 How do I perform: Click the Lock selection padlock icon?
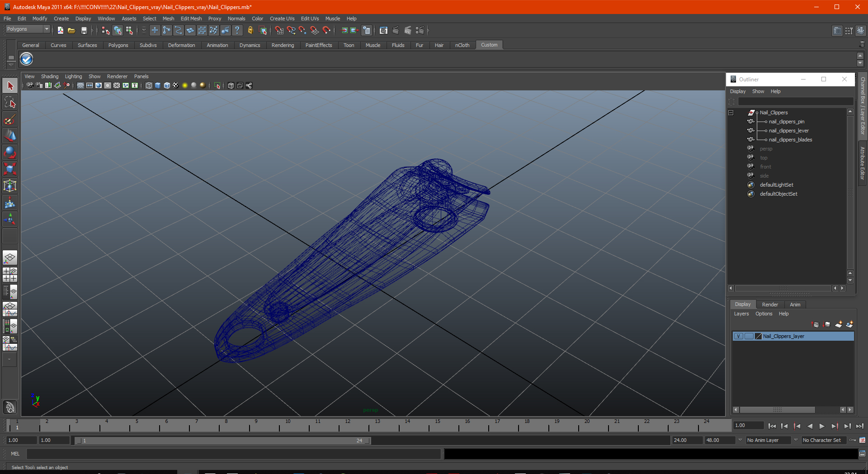tap(250, 30)
